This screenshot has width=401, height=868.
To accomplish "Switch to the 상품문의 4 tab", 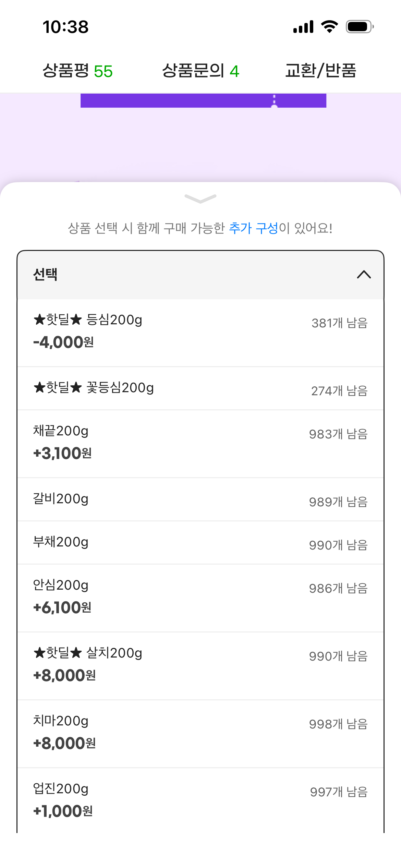I will point(200,71).
